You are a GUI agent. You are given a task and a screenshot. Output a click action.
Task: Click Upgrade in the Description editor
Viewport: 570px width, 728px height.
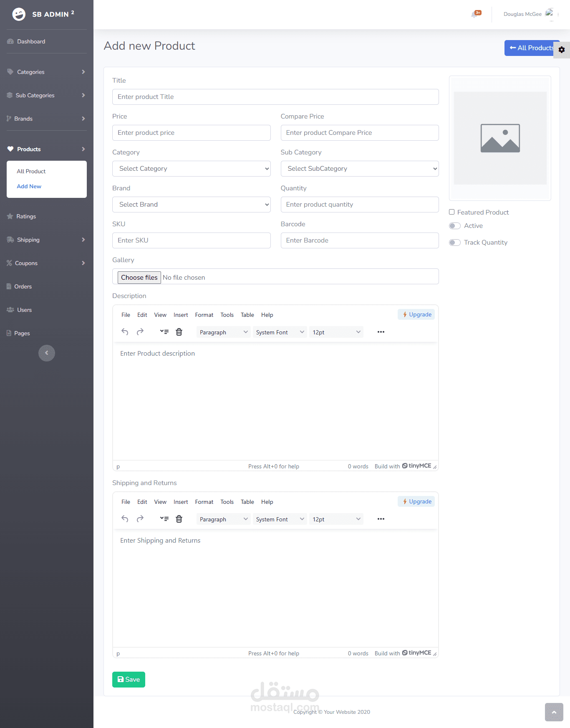click(x=416, y=314)
